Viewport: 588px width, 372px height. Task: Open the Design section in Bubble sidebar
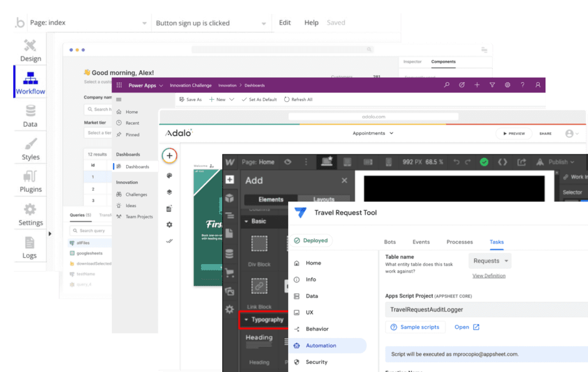(30, 51)
